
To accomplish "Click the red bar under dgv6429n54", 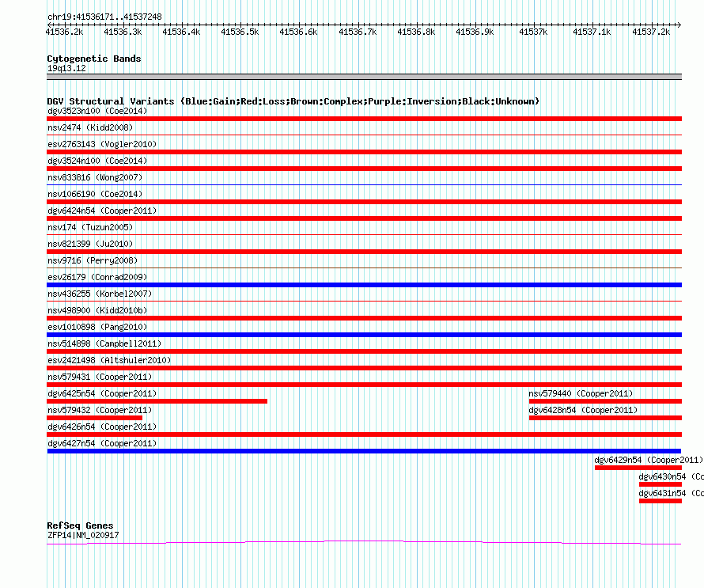I will pyautogui.click(x=638, y=468).
